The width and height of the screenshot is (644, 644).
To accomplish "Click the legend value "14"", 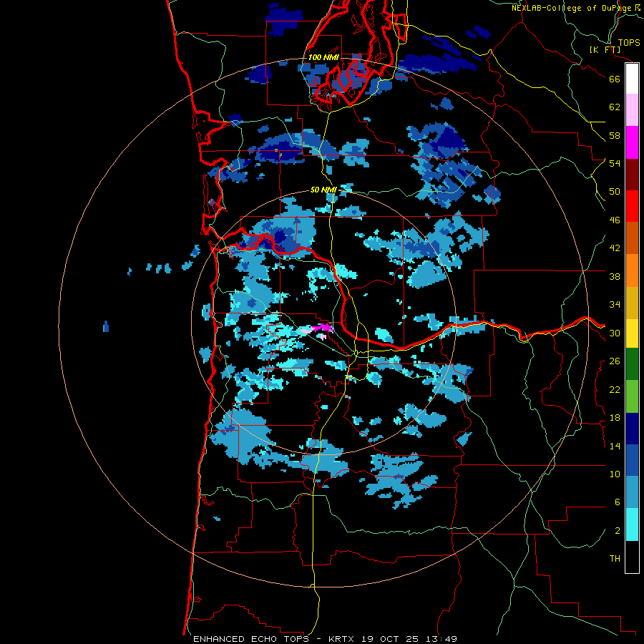I will [x=615, y=446].
